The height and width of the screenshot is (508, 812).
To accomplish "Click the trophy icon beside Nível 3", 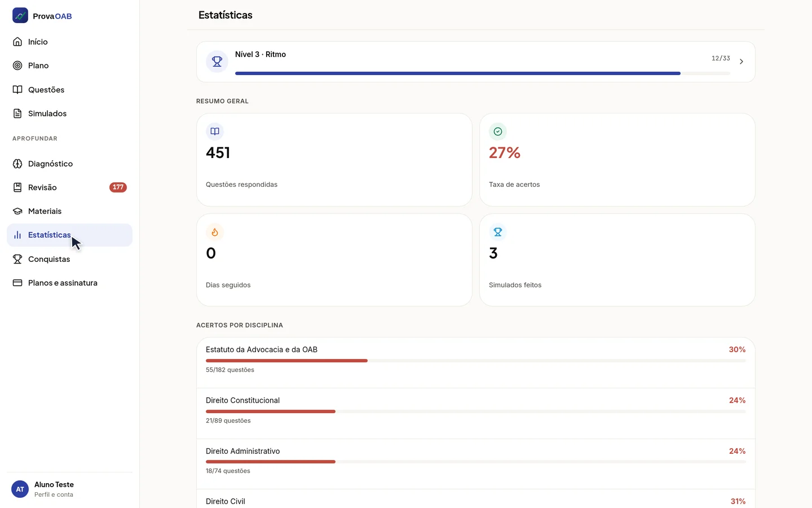I will tap(217, 62).
